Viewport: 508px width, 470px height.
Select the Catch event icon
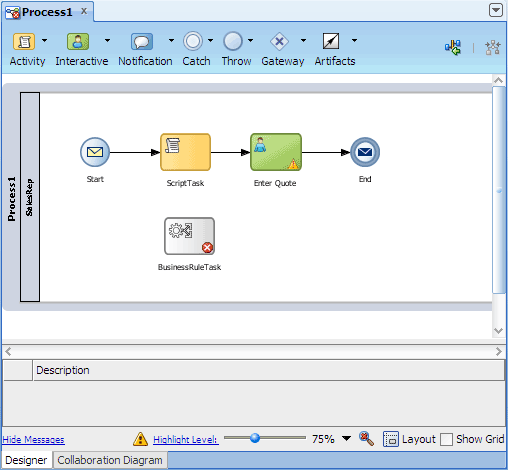193,41
